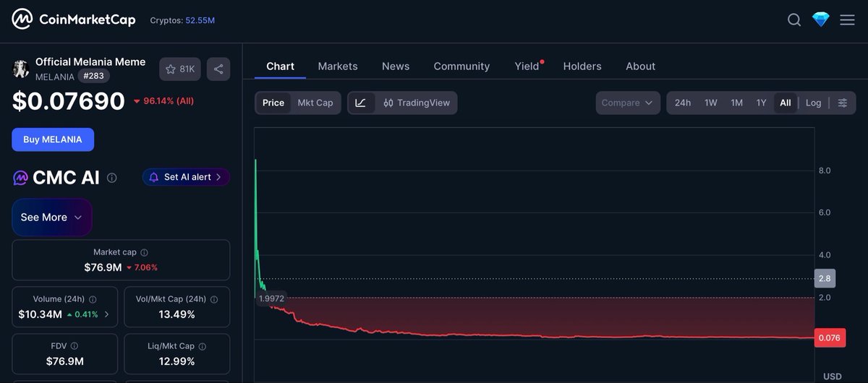Click the Official Melania Meme coin avatar
This screenshot has height=383, width=868.
21,69
